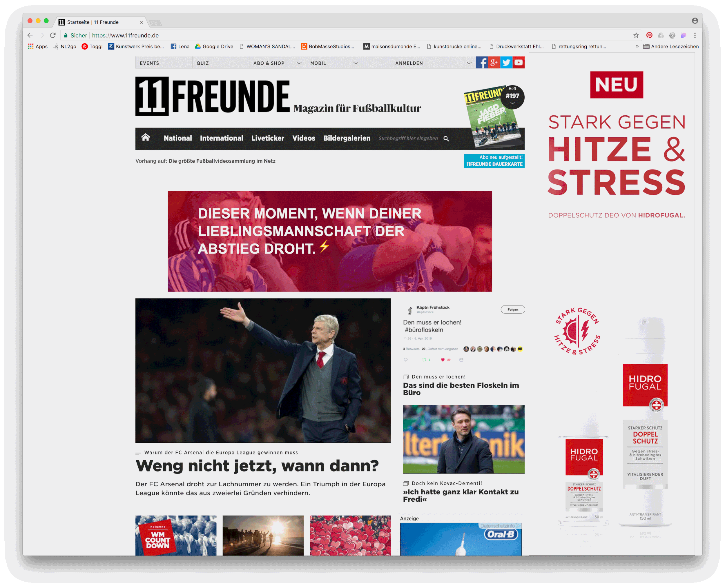Open the EVENTS menu item
The height and width of the screenshot is (588, 725).
[x=149, y=63]
